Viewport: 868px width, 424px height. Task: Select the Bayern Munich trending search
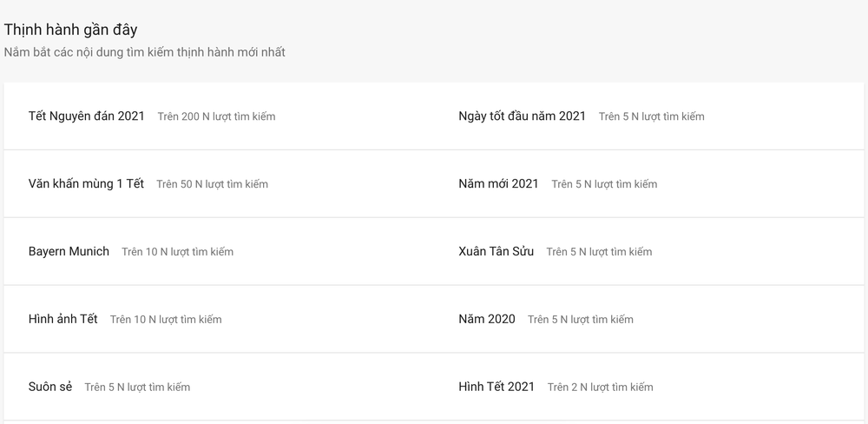(69, 252)
